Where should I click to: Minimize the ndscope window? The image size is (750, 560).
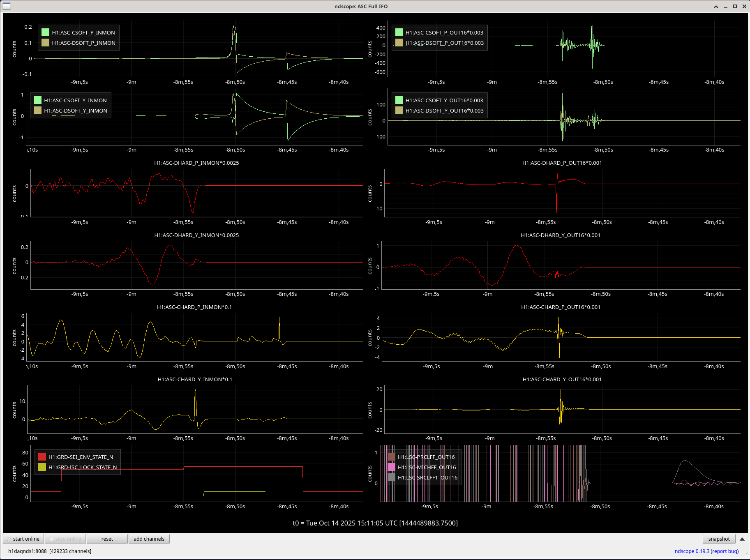pyautogui.click(x=725, y=6)
